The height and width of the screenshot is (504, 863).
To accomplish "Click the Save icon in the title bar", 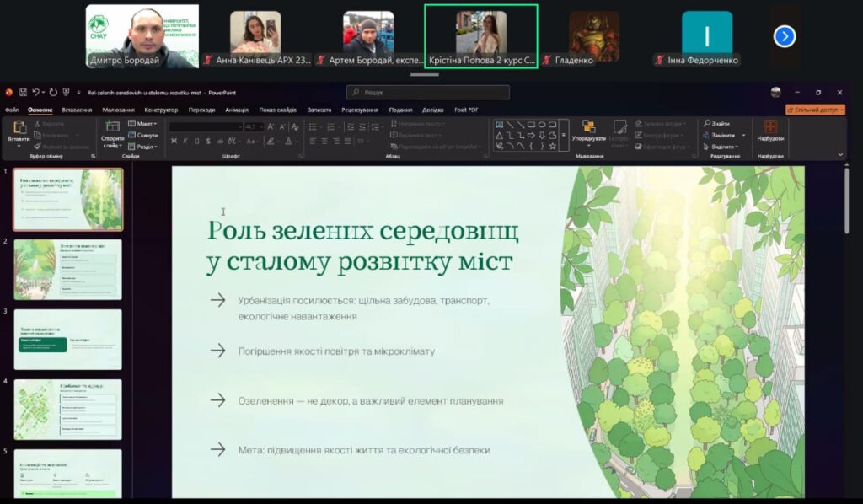I will (x=23, y=93).
